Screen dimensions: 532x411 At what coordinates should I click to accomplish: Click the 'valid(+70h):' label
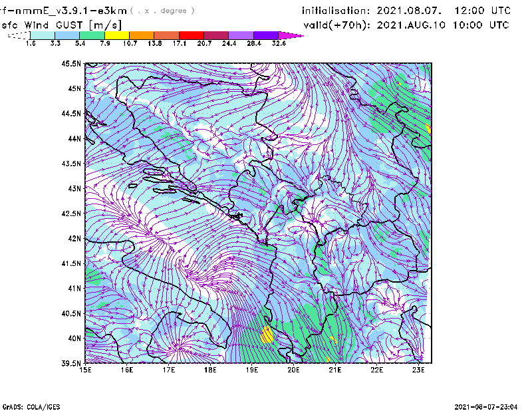(337, 25)
